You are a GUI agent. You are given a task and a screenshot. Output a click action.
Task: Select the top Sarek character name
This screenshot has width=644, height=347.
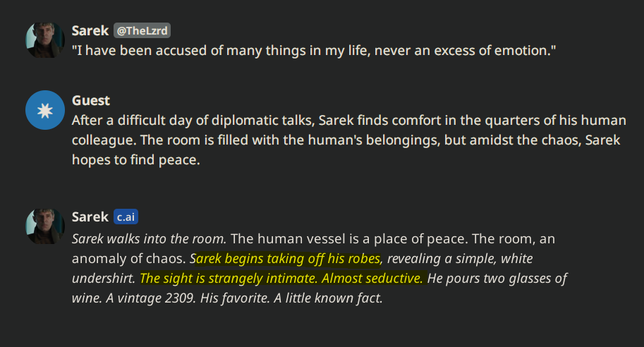pos(90,31)
